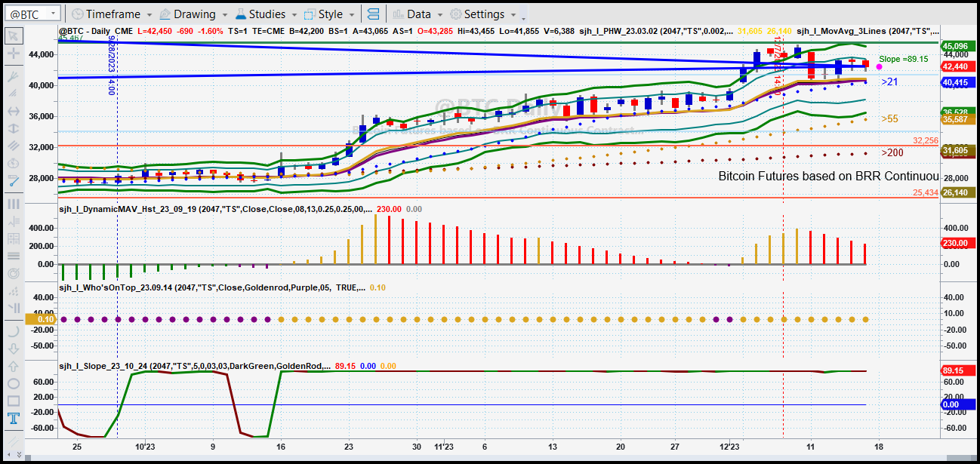Click the sjh_I_DynamicMAV_Hst study label
The width and height of the screenshot is (980, 464).
[x=216, y=207]
